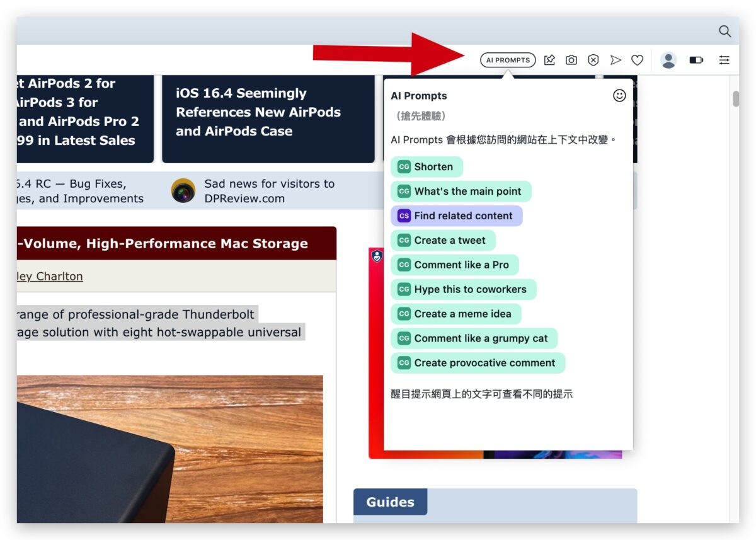The image size is (756, 540).
Task: Click the smiley feedback icon
Action: click(x=620, y=95)
